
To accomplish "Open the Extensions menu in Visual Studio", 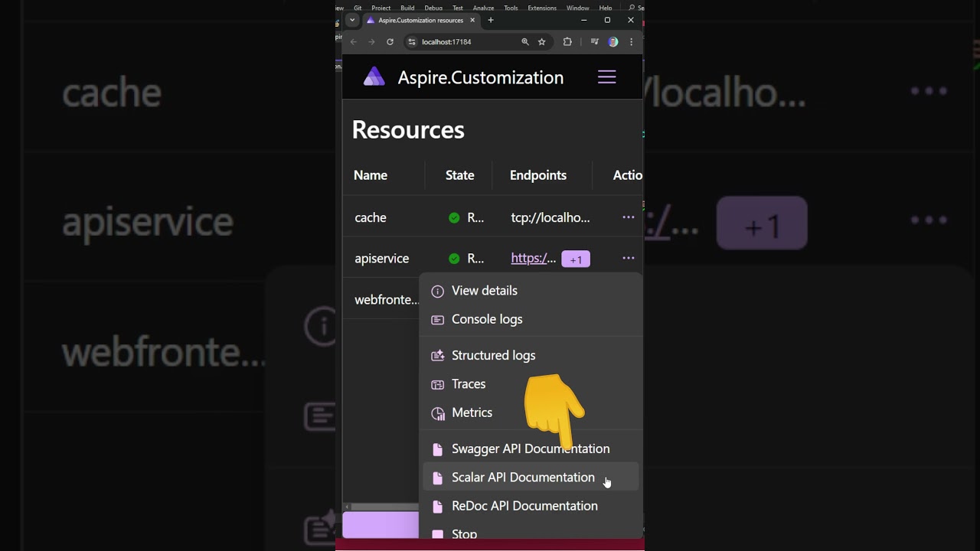I will pyautogui.click(x=542, y=8).
